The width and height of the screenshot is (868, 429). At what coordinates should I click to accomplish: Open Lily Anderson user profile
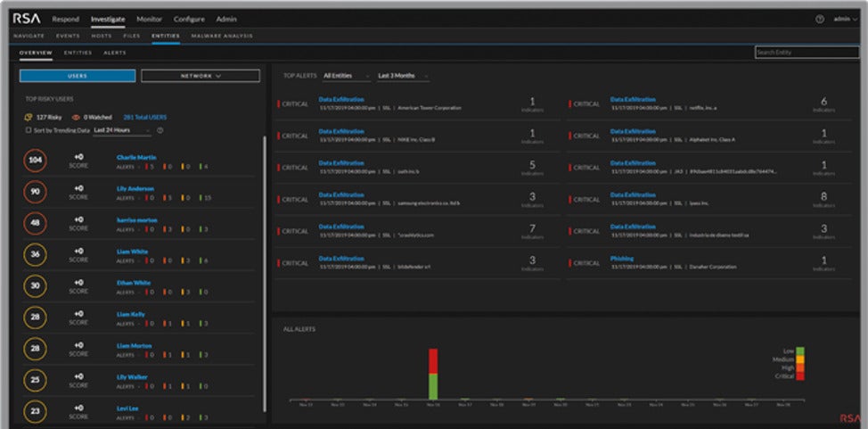click(x=135, y=188)
